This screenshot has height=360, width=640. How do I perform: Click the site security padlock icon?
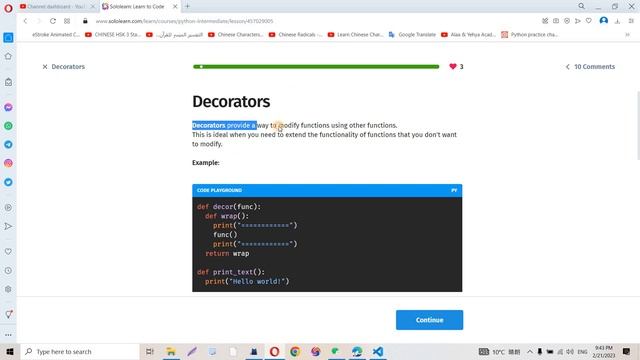(85, 21)
